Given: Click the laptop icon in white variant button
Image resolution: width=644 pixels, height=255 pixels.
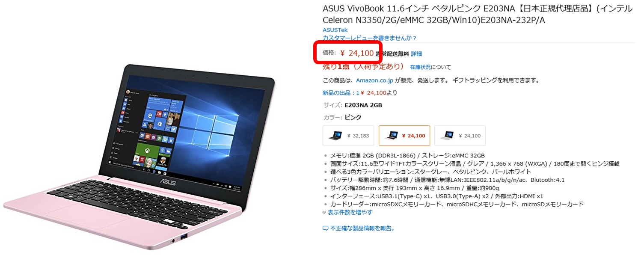Looking at the screenshot, I should coord(447,136).
